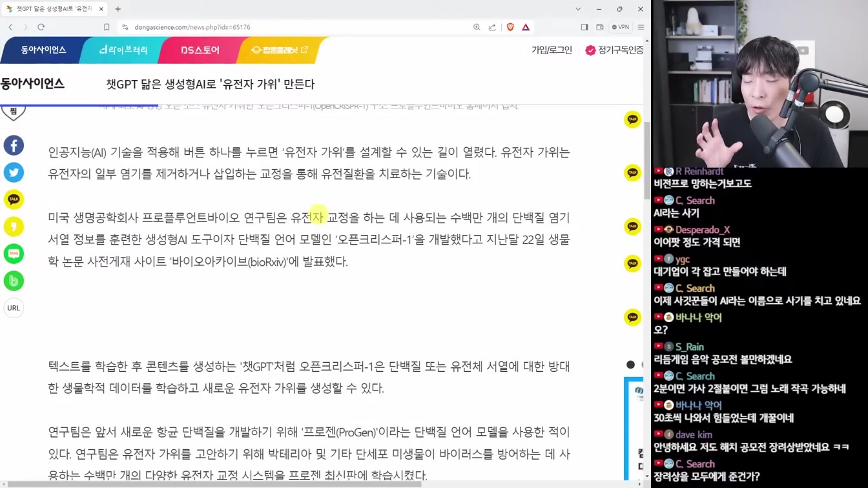
Task: Open the d라이브러리 tab
Action: click(x=123, y=50)
